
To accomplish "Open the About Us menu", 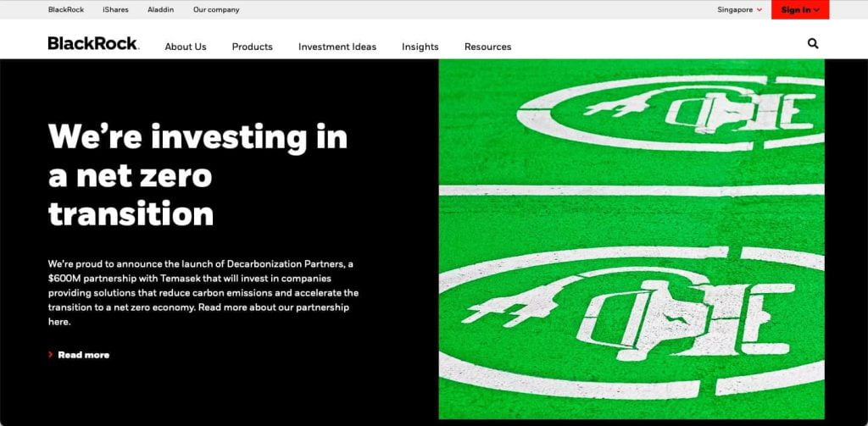I will pyautogui.click(x=186, y=47).
